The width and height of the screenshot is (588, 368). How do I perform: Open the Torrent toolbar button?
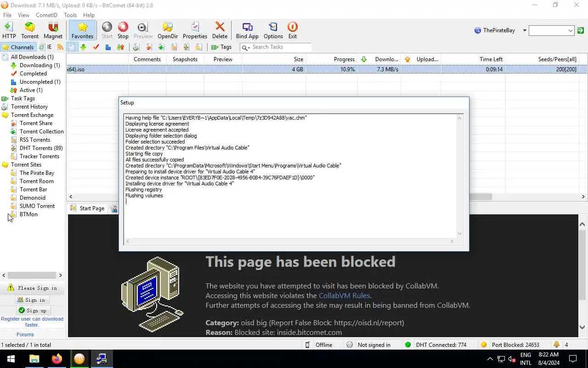(30, 30)
